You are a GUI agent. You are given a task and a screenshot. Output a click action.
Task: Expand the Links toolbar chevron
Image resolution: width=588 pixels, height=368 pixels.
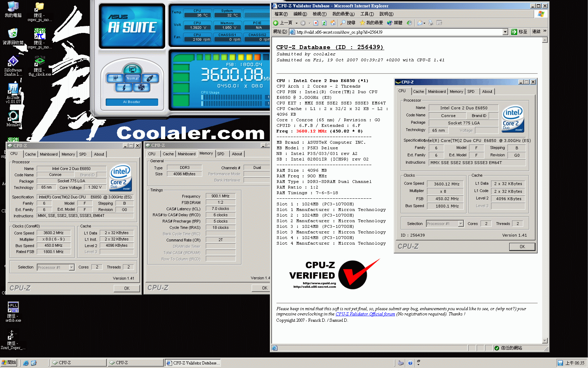click(545, 31)
